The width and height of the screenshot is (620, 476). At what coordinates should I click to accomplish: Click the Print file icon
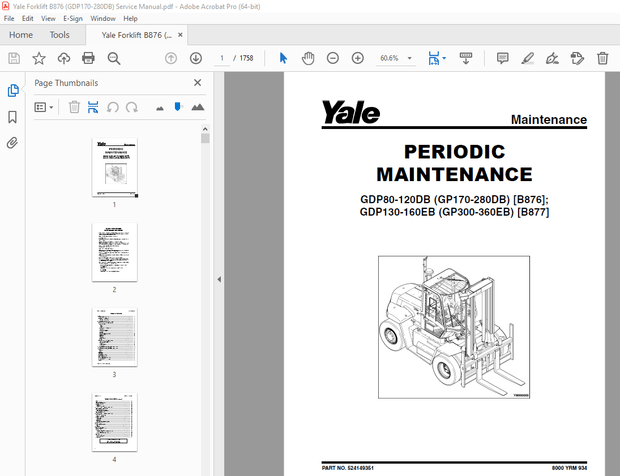[88, 58]
